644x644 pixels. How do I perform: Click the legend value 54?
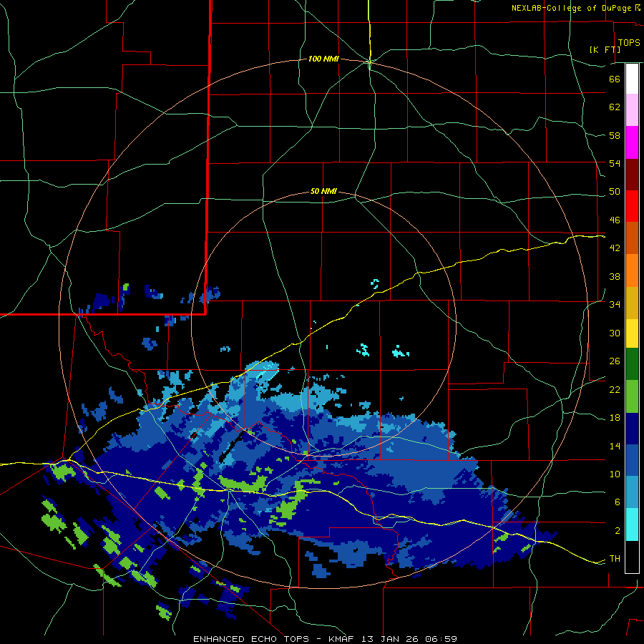[615, 163]
